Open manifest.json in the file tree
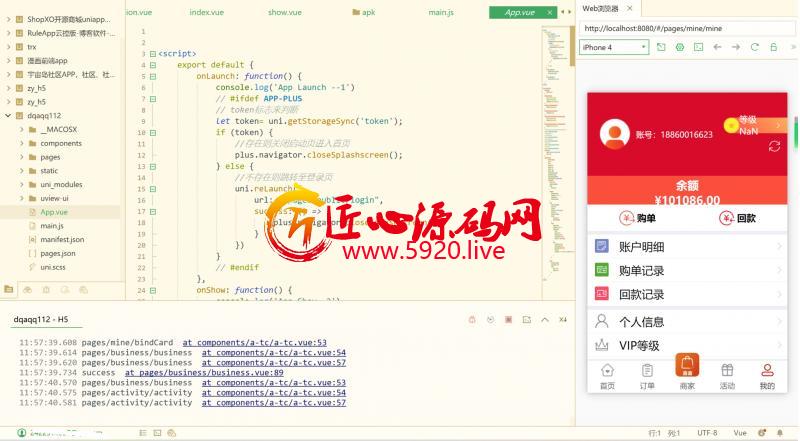 [62, 239]
